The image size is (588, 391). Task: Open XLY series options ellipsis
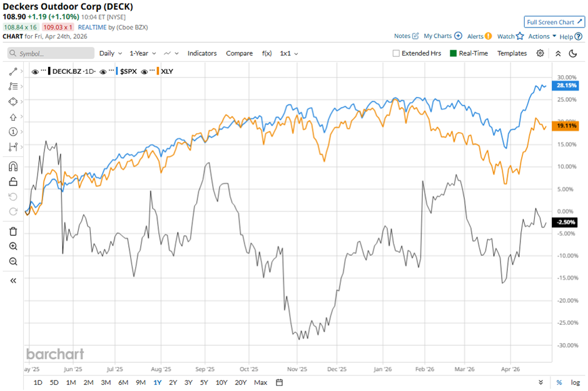point(152,70)
